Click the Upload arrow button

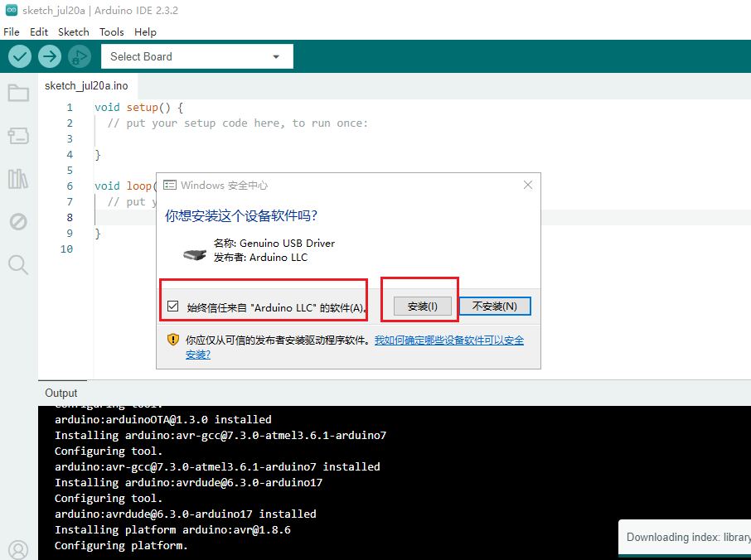(x=50, y=56)
